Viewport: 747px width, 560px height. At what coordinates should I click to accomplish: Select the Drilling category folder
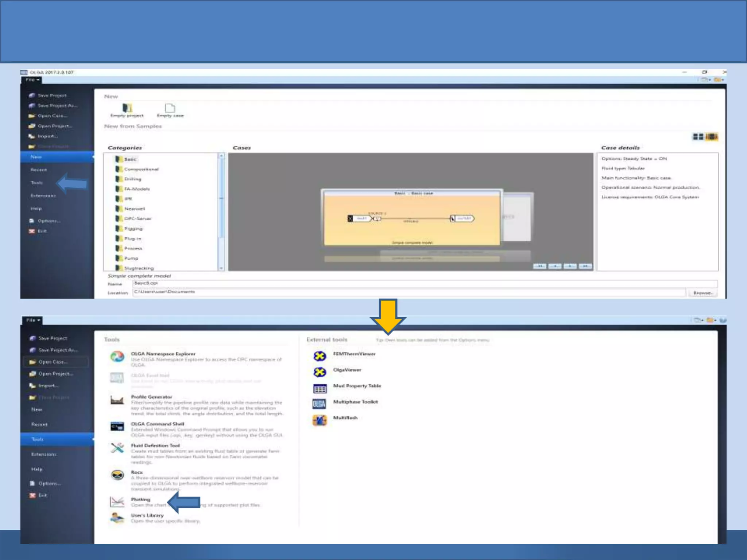click(132, 179)
